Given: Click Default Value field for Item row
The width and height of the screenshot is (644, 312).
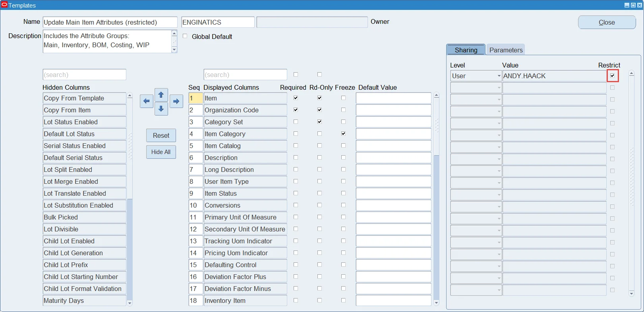Looking at the screenshot, I should (394, 98).
